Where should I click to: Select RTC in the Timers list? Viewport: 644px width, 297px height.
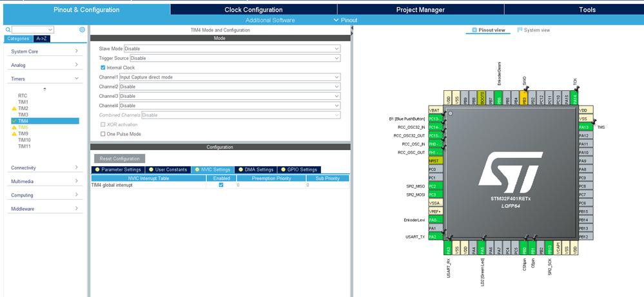(x=23, y=95)
